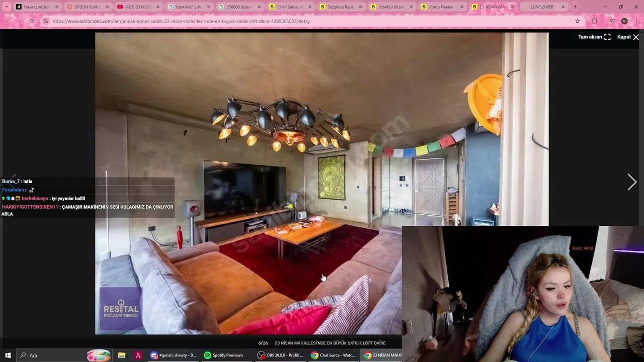Image resolution: width=644 pixels, height=362 pixels.
Task: Click chat username berkebiceps
Action: [35, 198]
